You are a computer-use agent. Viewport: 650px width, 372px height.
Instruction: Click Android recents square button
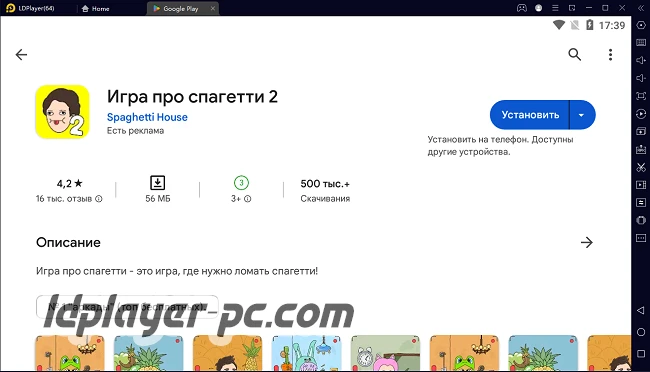(641, 354)
